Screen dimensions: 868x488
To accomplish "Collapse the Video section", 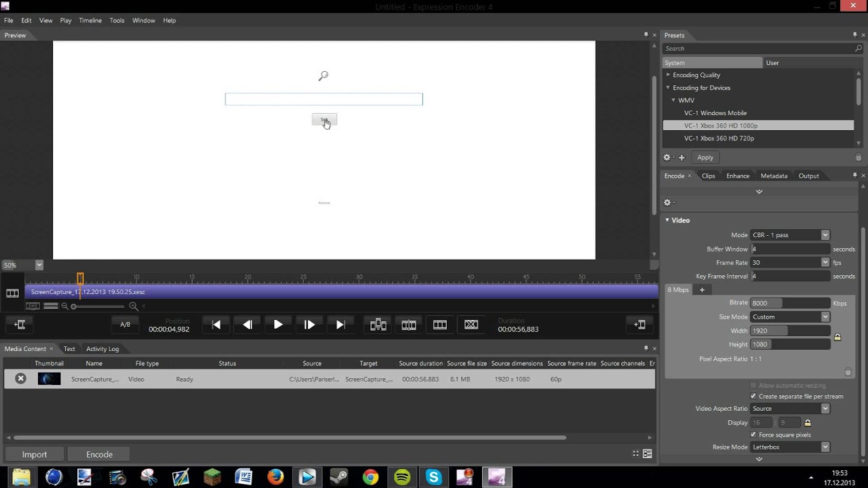I will click(x=667, y=220).
